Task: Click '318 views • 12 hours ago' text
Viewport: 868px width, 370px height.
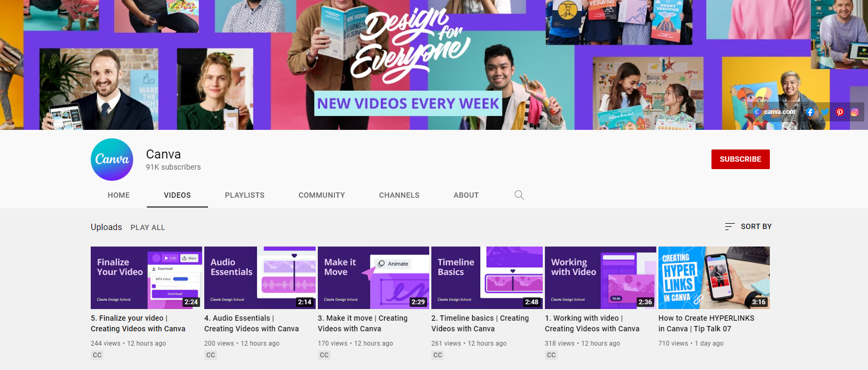Action: 583,343
